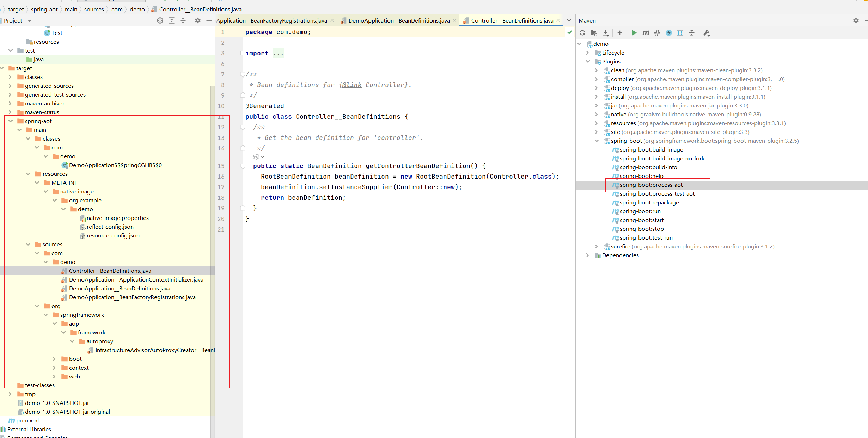The image size is (868, 438).
Task: Open Maven Settings wrench icon
Action: tap(706, 33)
